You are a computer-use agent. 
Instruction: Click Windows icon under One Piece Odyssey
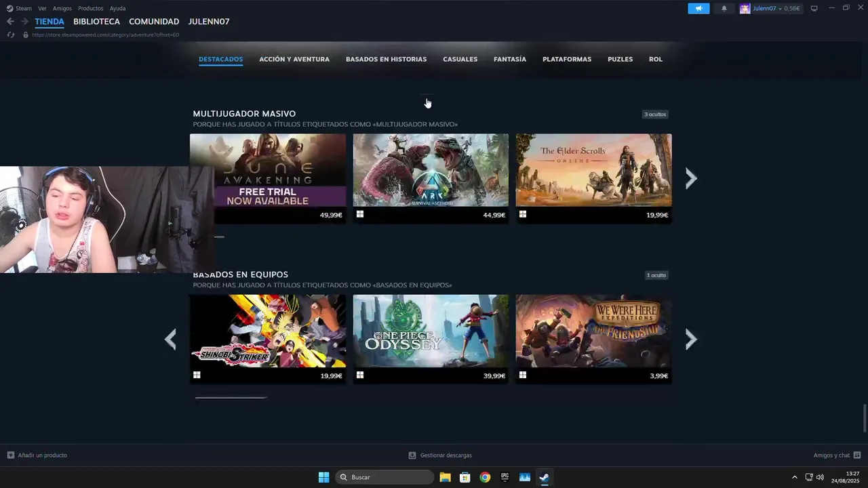point(360,375)
